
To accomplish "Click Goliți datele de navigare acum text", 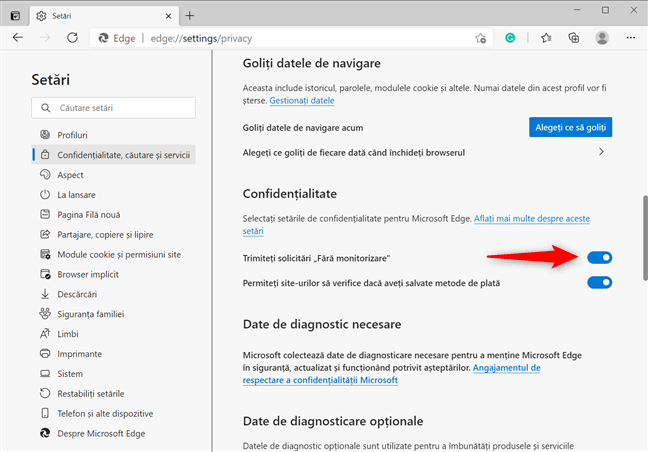I will [x=303, y=128].
